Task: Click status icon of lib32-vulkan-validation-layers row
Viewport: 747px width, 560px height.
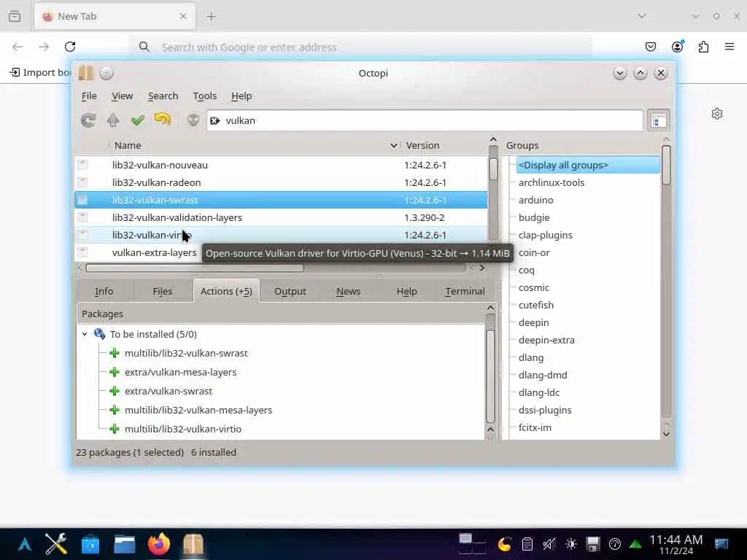Action: coord(82,217)
